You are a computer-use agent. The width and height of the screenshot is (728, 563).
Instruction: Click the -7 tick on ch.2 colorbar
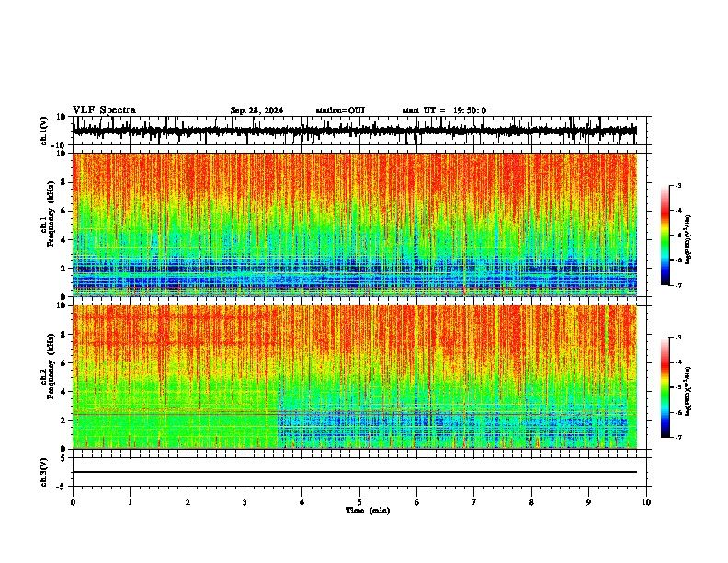(x=678, y=437)
